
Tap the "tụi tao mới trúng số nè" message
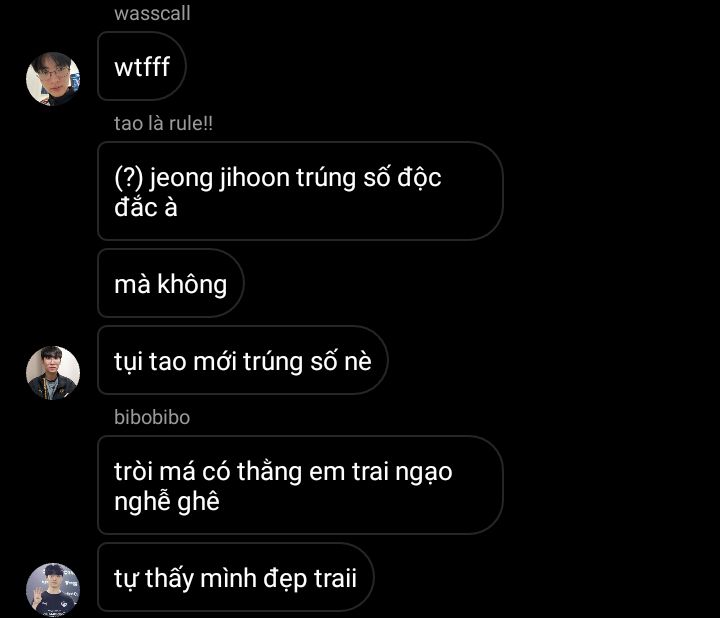(x=242, y=360)
